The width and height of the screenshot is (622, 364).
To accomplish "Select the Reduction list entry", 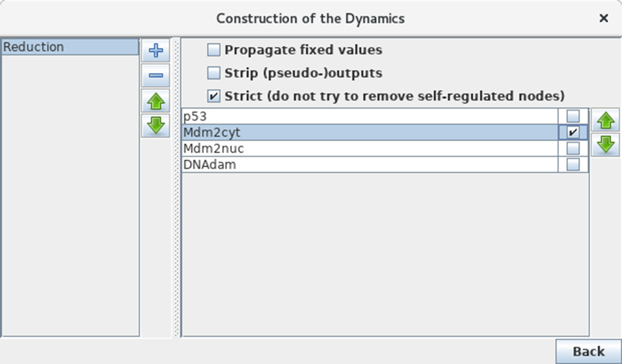I will click(x=70, y=47).
